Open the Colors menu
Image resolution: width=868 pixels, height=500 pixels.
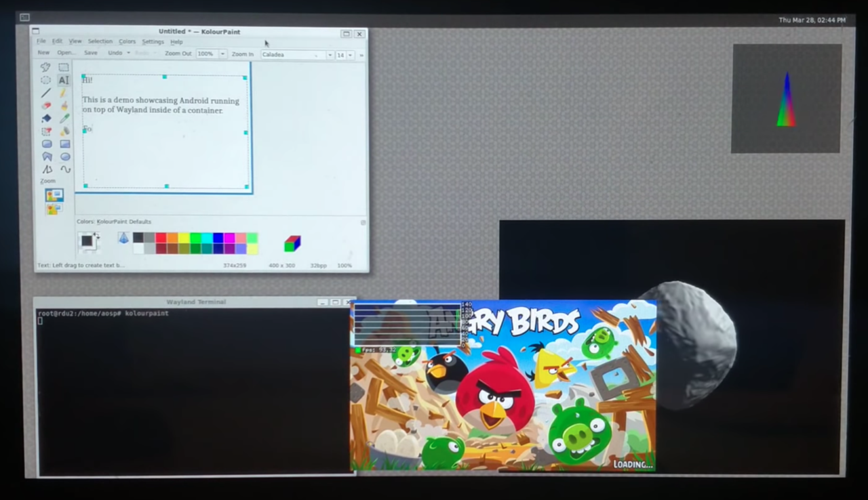pos(127,41)
